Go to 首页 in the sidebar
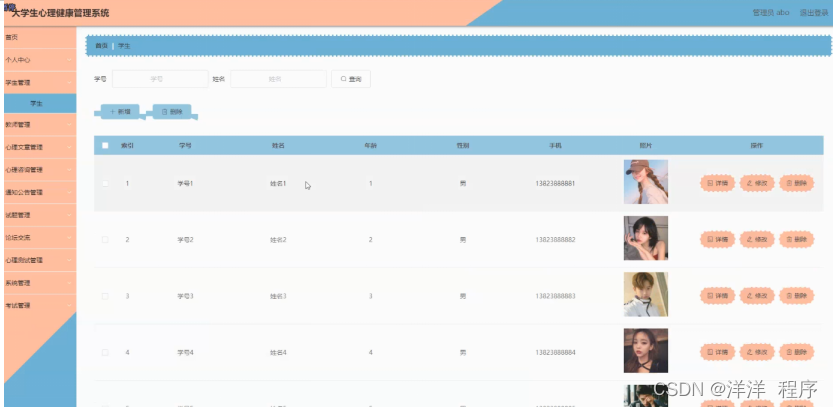This screenshot has width=833, height=408. tap(40, 38)
